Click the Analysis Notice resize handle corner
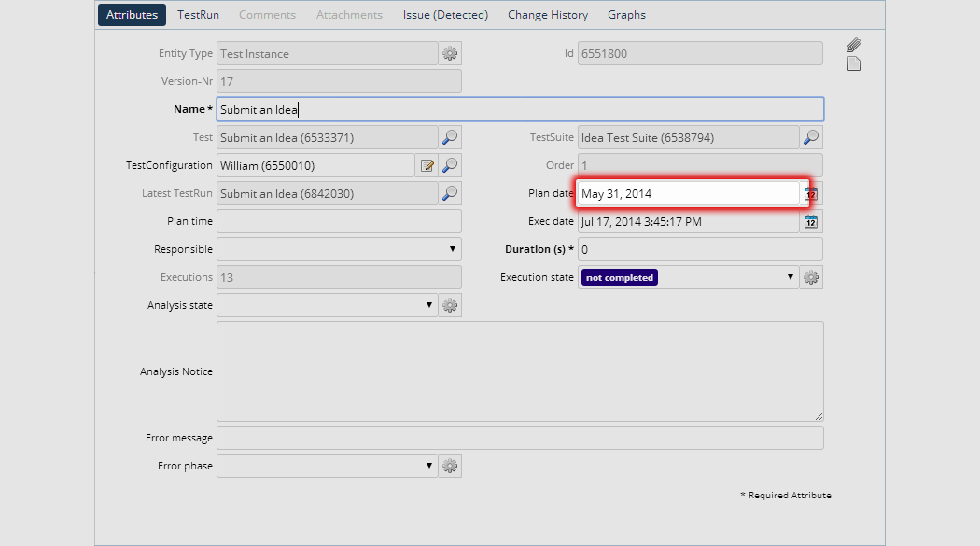The image size is (980, 546). (x=819, y=416)
